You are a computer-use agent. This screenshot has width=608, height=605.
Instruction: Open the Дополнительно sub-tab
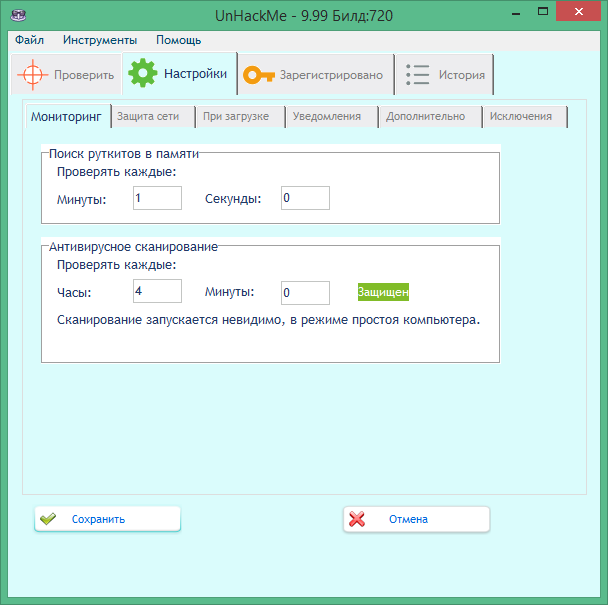[x=430, y=116]
